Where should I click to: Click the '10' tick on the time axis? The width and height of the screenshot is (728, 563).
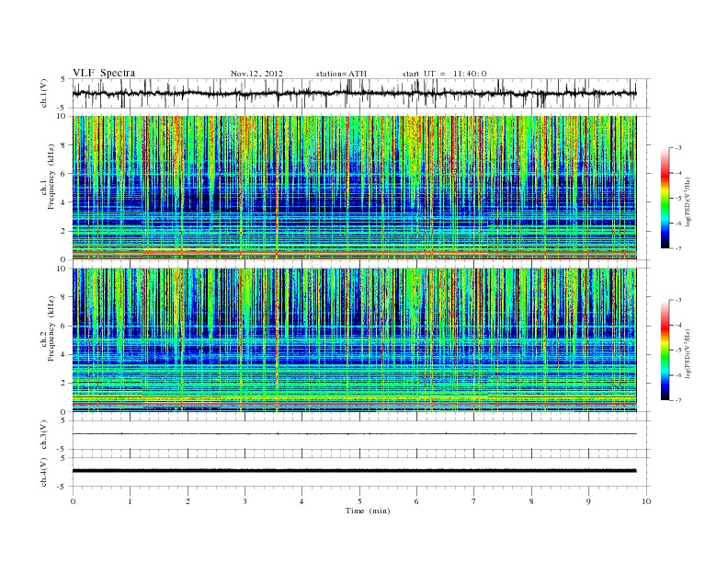646,501
